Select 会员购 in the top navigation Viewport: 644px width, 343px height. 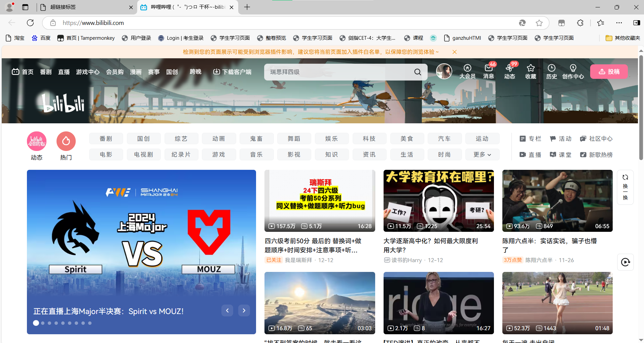click(115, 72)
